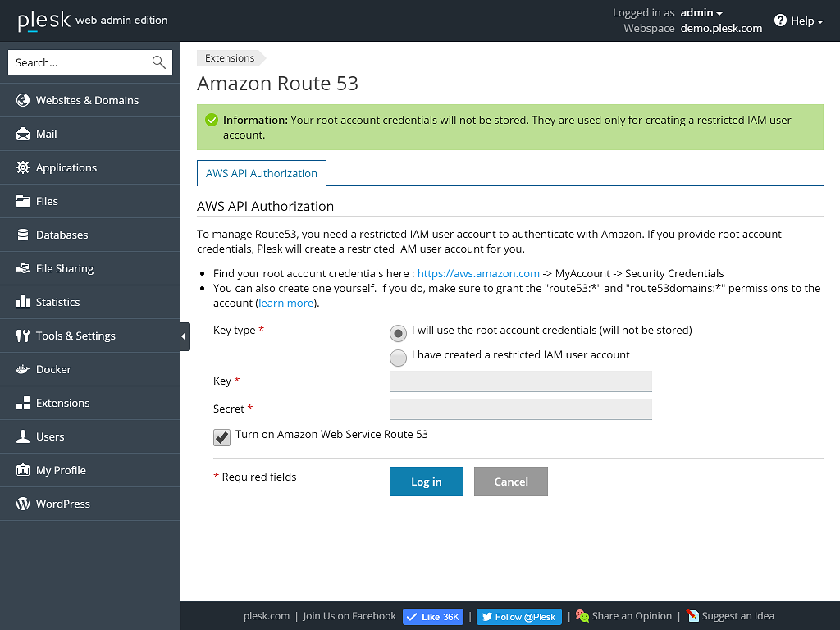840x630 pixels.
Task: Click the search magnifier icon
Action: tap(158, 62)
